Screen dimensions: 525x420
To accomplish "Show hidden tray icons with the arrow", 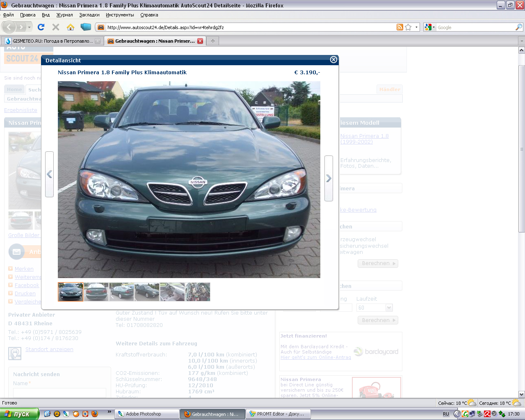I will (457, 414).
